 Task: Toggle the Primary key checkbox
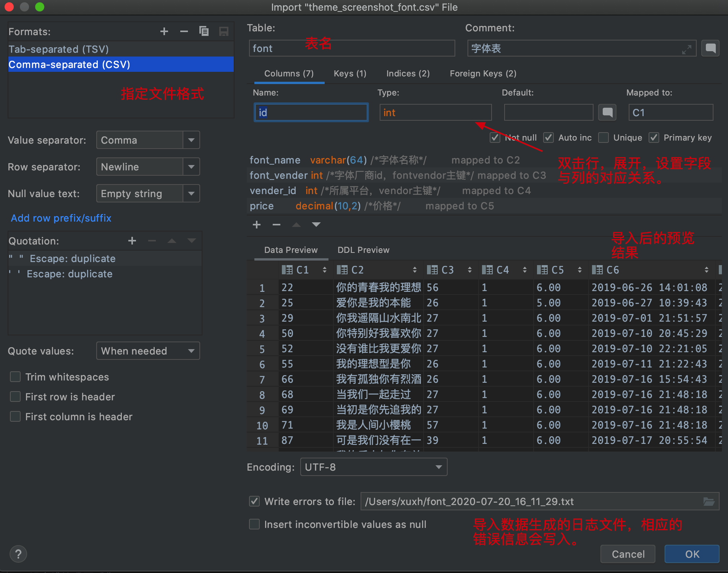pyautogui.click(x=654, y=138)
